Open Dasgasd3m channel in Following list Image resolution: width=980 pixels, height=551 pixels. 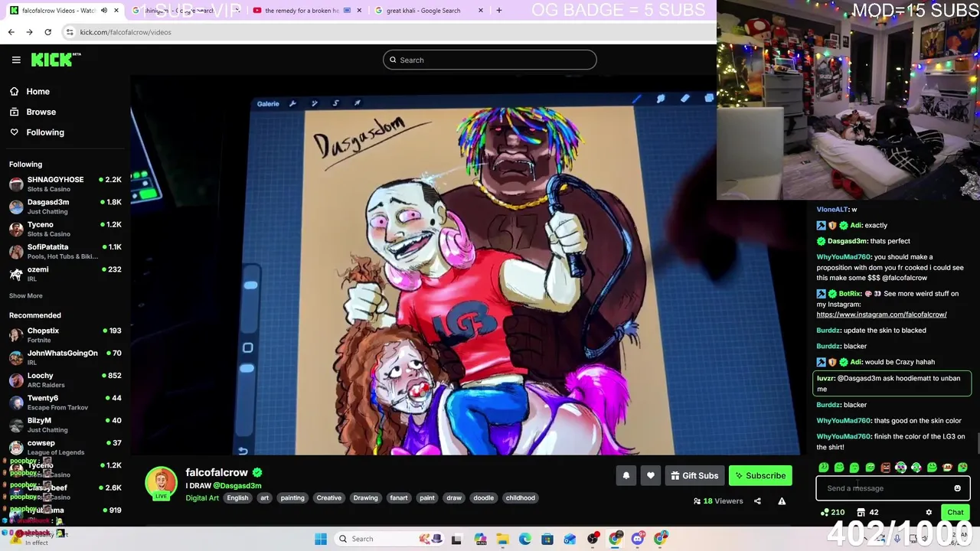tap(65, 207)
